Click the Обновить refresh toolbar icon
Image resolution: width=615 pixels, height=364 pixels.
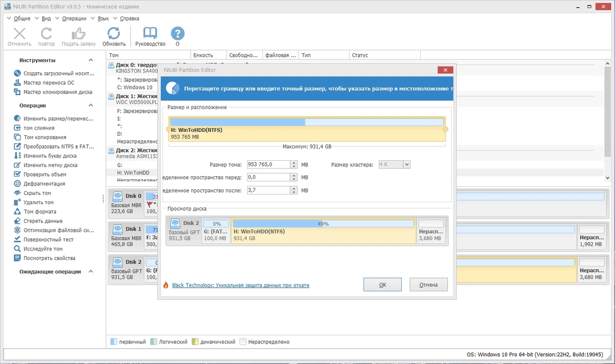[114, 37]
